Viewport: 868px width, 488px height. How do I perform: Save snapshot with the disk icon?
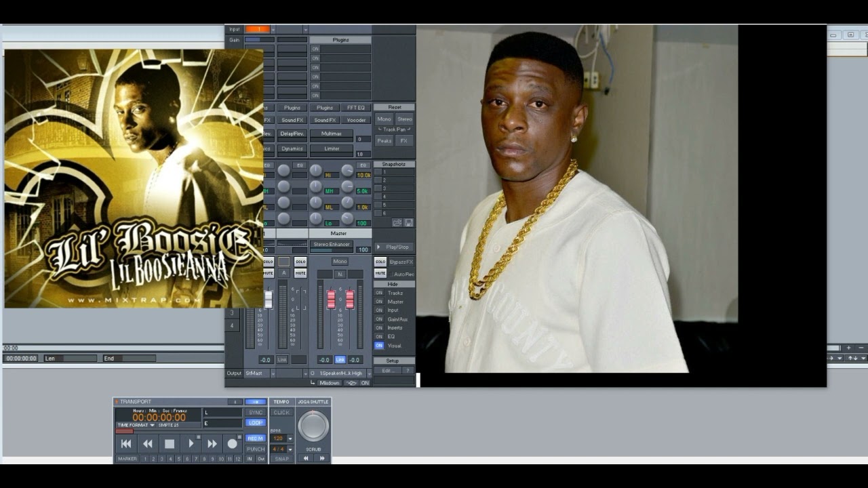click(408, 222)
